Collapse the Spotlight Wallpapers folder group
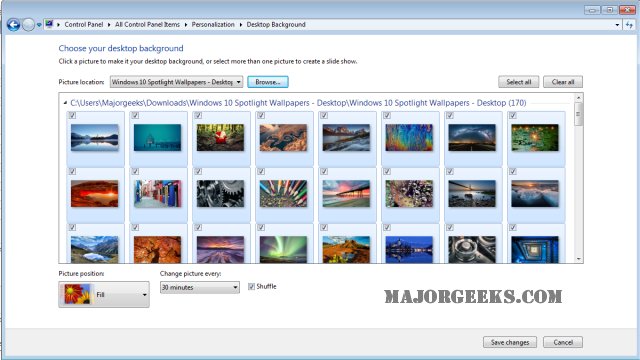This screenshot has width=640, height=360. click(x=65, y=103)
